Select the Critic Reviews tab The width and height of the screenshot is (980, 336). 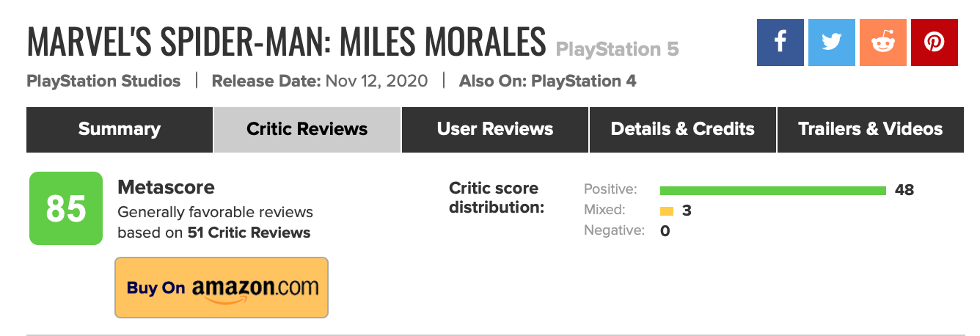click(x=307, y=130)
